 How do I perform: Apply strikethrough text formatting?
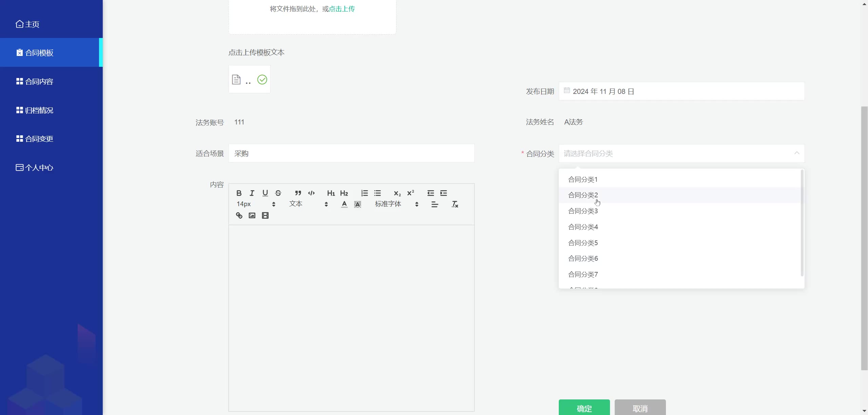pyautogui.click(x=278, y=193)
